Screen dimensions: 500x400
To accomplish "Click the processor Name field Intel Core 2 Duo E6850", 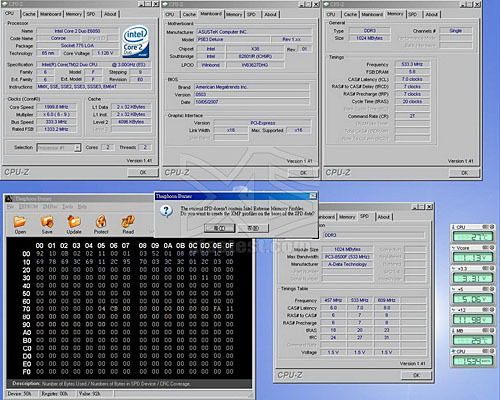I will pyautogui.click(x=77, y=31).
